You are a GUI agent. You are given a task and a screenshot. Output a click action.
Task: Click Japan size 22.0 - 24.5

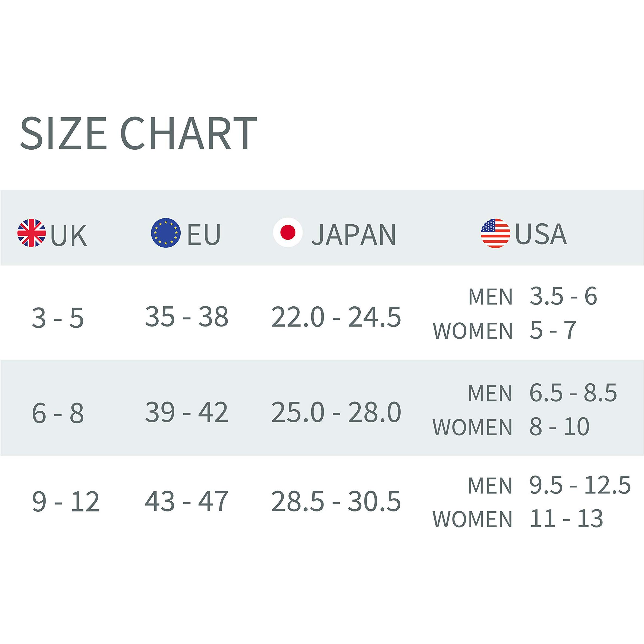pos(336,317)
